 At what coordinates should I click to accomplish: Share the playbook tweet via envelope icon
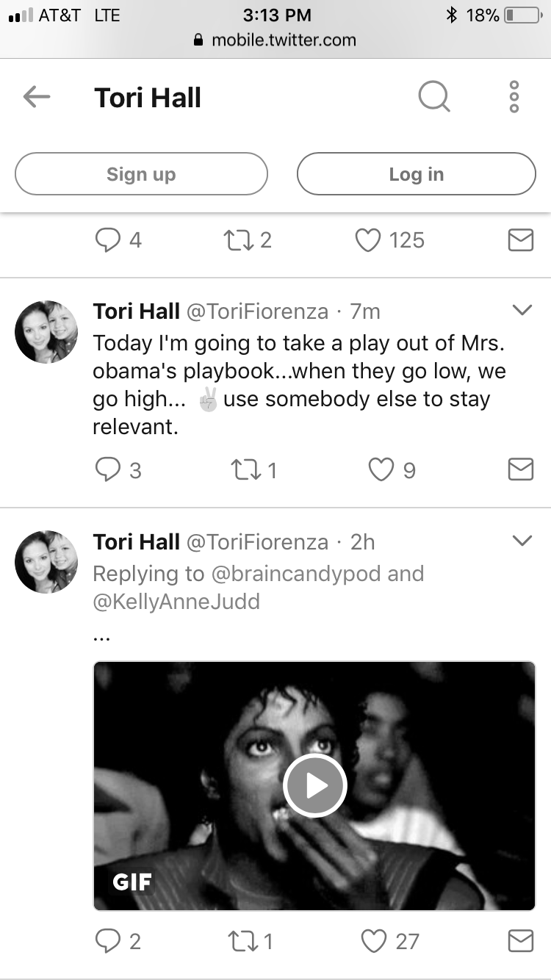[x=521, y=469]
